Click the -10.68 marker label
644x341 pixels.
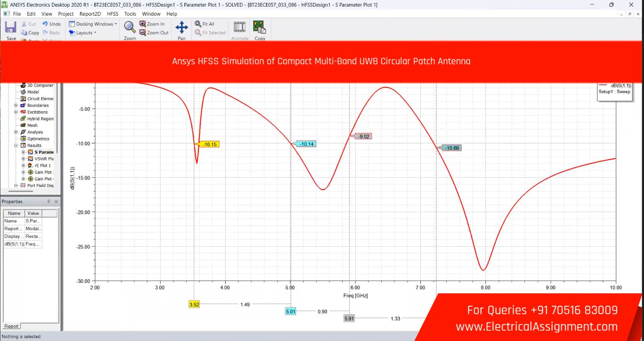pos(451,148)
